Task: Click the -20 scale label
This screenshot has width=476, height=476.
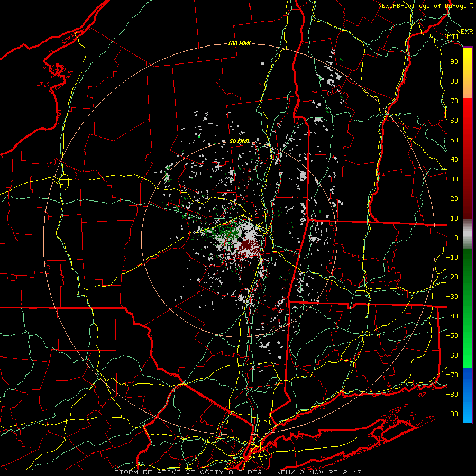Action: coord(452,277)
